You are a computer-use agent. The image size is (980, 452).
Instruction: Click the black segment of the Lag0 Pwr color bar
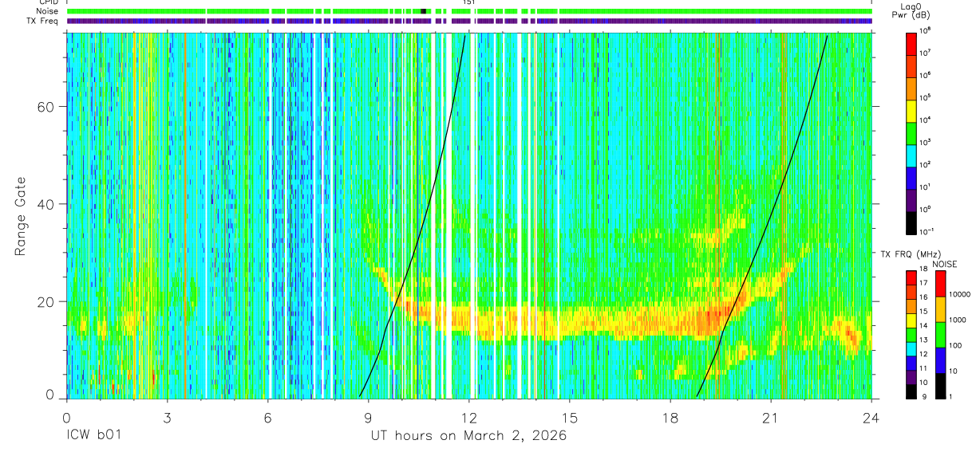point(911,222)
